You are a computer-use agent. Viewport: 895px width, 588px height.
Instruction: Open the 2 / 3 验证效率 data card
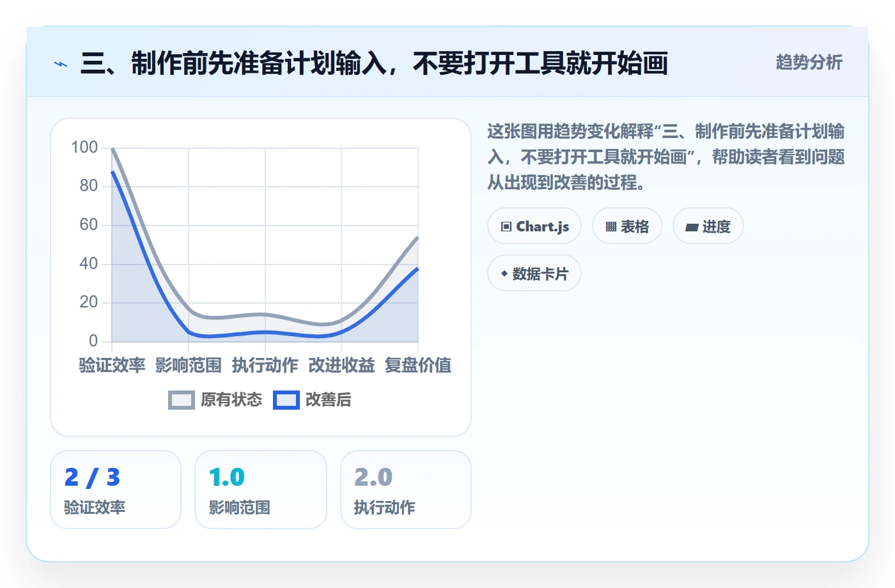point(116,490)
